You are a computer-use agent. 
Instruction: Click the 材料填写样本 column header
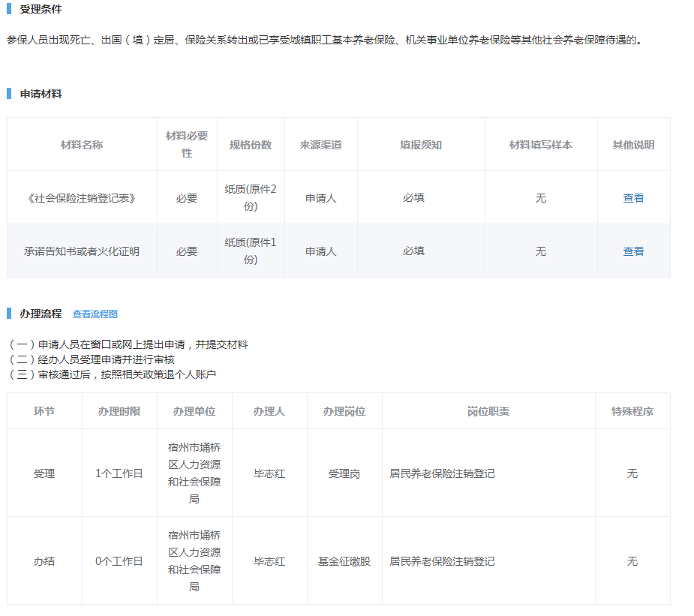[x=540, y=145]
